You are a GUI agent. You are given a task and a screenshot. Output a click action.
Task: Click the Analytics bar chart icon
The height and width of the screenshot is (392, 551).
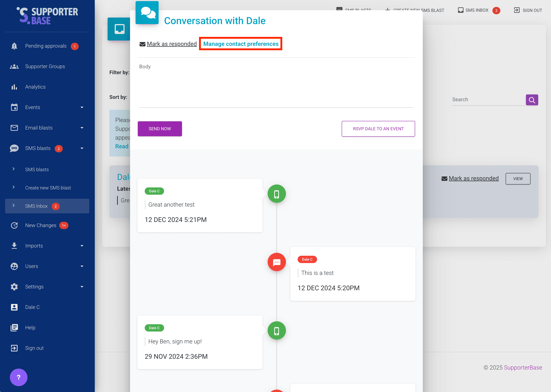tap(14, 87)
